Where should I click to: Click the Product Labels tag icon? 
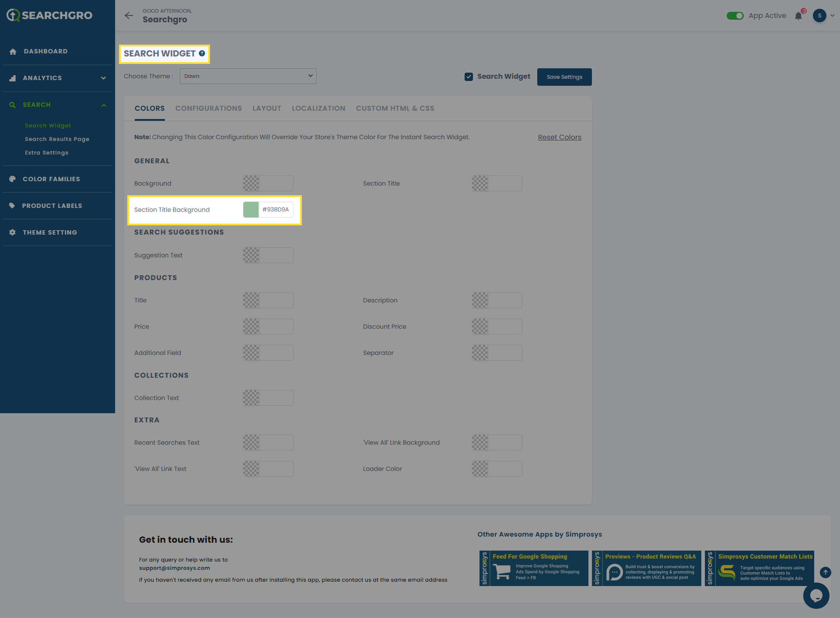12,206
